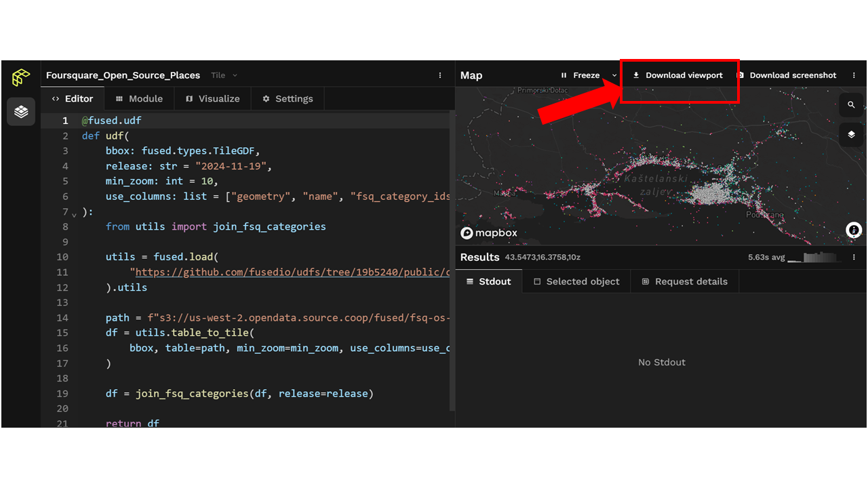Click the Download viewport button
868x488 pixels.
pos(678,75)
